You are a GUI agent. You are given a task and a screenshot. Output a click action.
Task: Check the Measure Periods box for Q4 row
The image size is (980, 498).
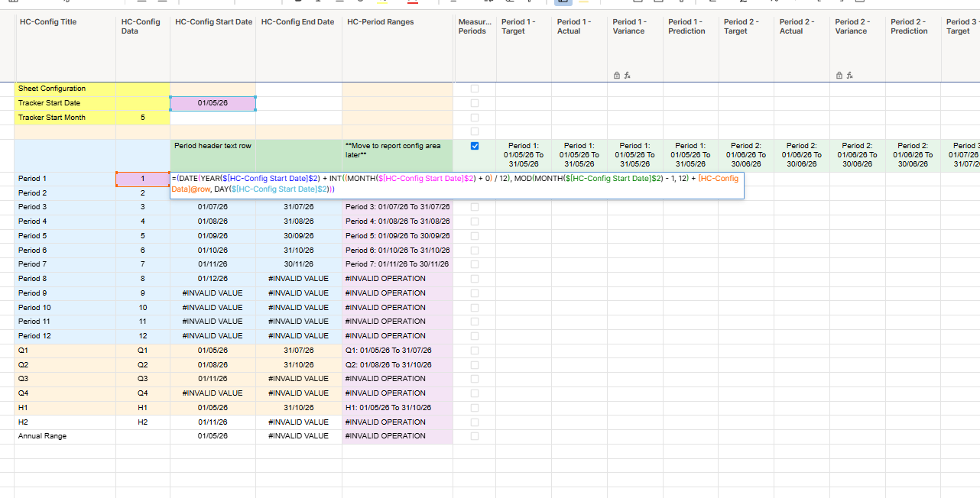coord(475,393)
